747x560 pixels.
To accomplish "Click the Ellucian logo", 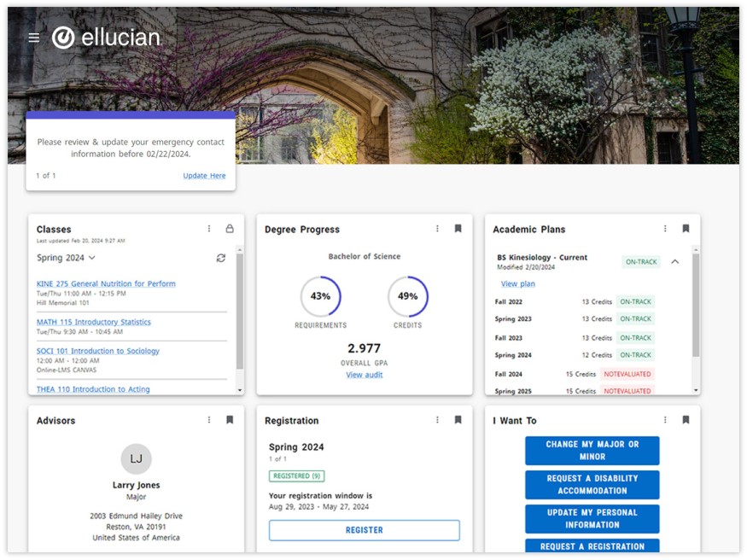I will [106, 38].
